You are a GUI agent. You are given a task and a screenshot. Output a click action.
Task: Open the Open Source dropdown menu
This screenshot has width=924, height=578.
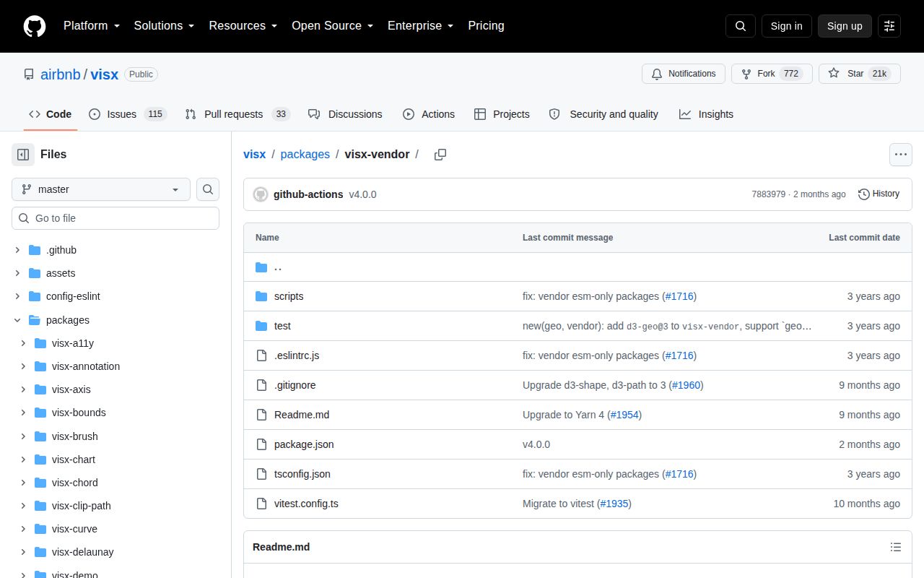(x=333, y=26)
